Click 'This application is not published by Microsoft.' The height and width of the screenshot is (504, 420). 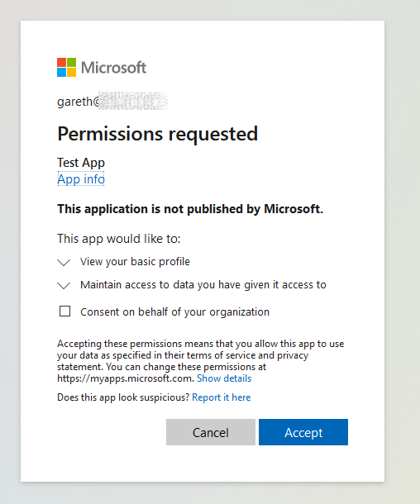[x=190, y=209]
